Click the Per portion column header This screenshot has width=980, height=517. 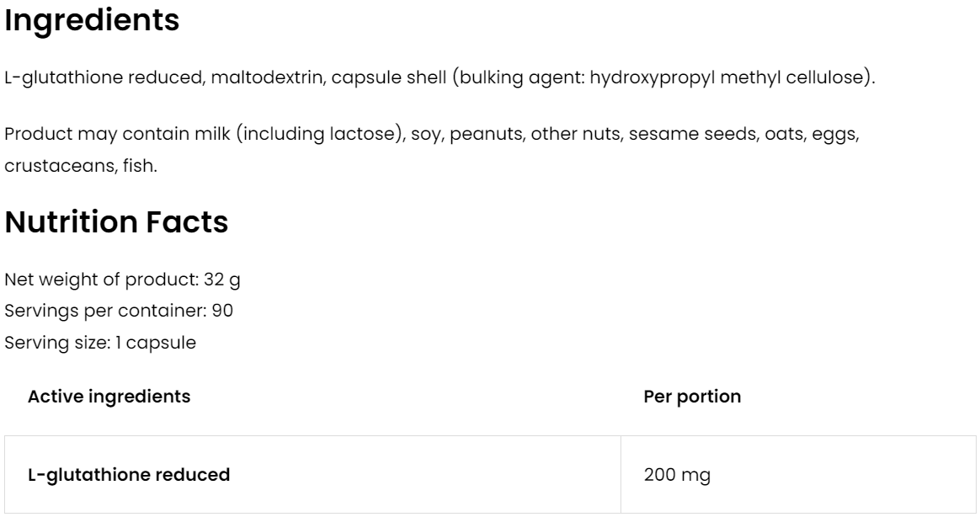click(692, 397)
